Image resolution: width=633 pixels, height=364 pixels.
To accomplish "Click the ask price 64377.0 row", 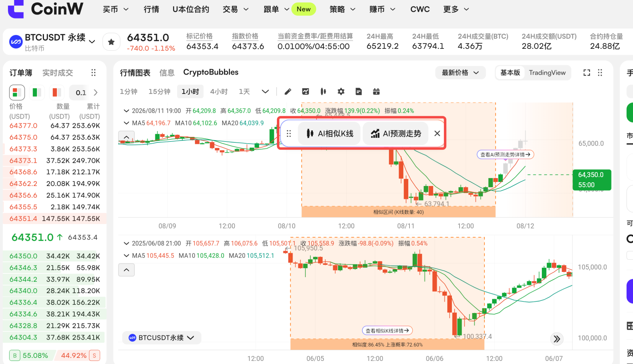I will (x=55, y=126).
